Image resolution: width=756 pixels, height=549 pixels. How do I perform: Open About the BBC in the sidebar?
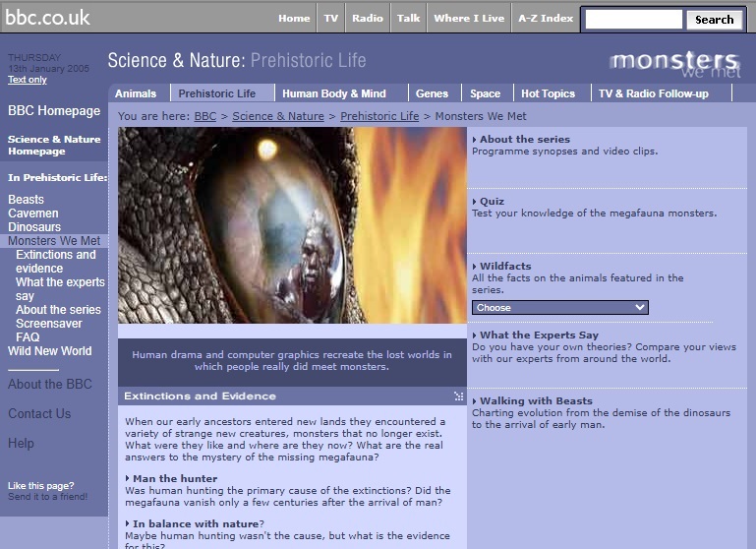tap(50, 384)
